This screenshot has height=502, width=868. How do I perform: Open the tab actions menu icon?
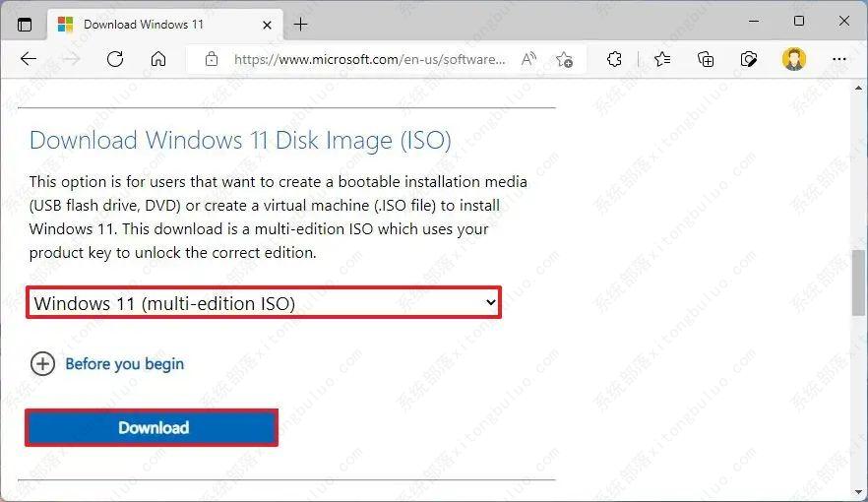tap(25, 24)
